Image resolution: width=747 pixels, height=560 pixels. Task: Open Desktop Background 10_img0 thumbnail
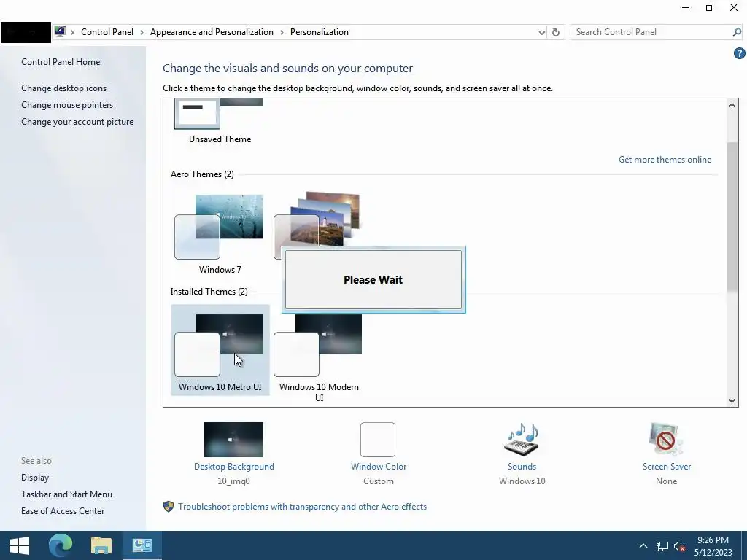[233, 440]
